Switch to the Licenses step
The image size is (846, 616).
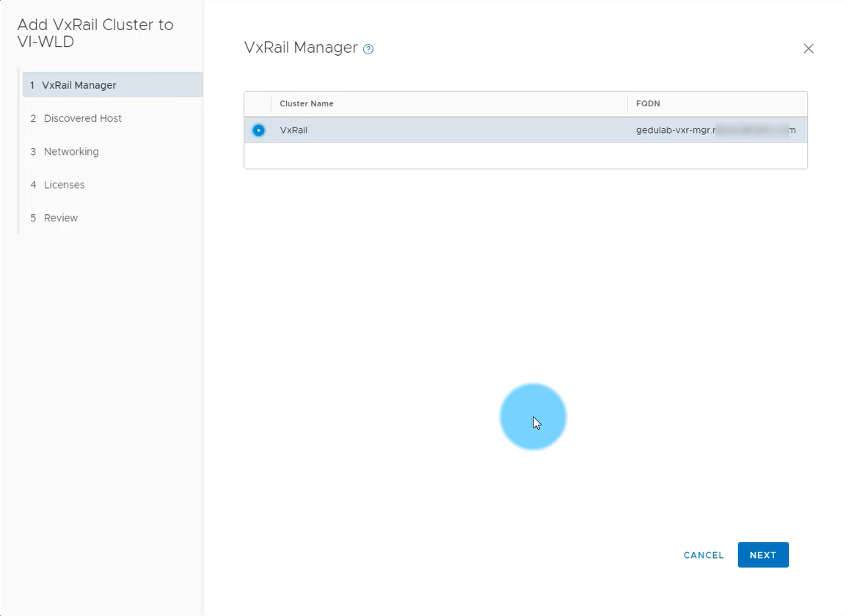point(64,185)
